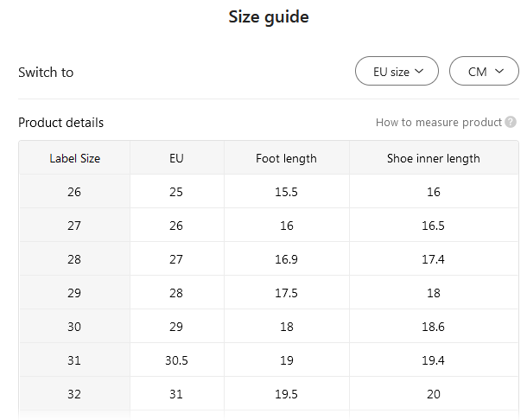Click the Shoe inner length column header
This screenshot has height=420, width=527.
pos(433,158)
